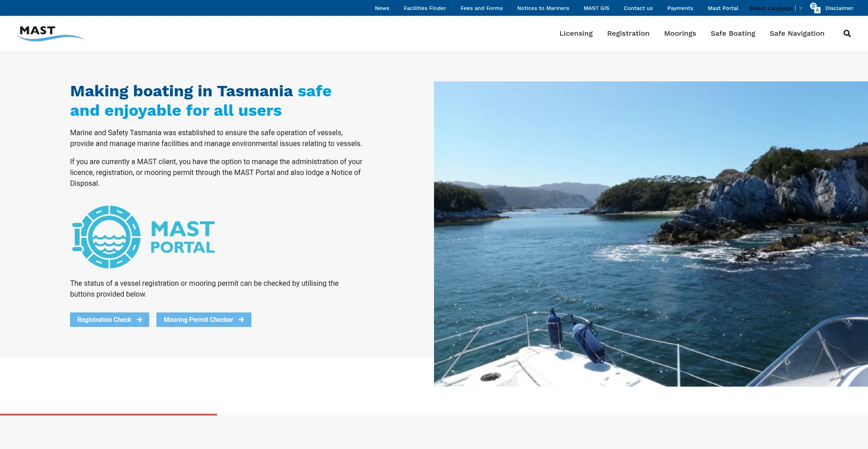868x449 pixels.
Task: Click the translate language icon
Action: tap(815, 8)
